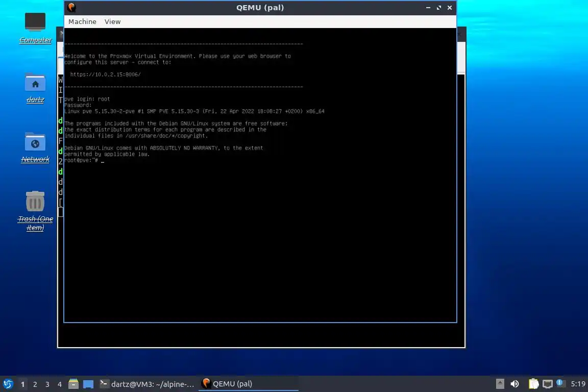The image size is (588, 392).
Task: Open the volume control tray icon
Action: click(514, 384)
